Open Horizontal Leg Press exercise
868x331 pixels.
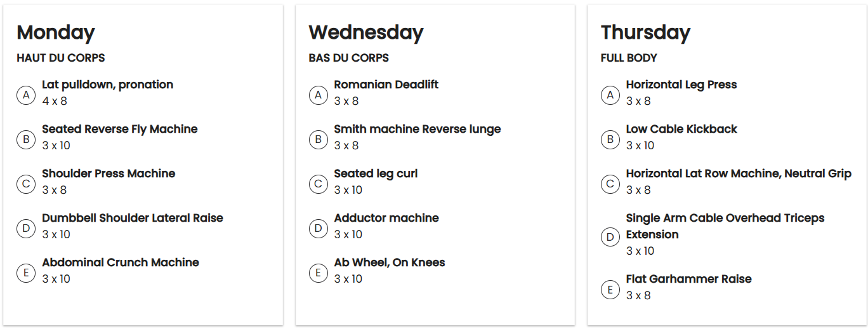(681, 84)
